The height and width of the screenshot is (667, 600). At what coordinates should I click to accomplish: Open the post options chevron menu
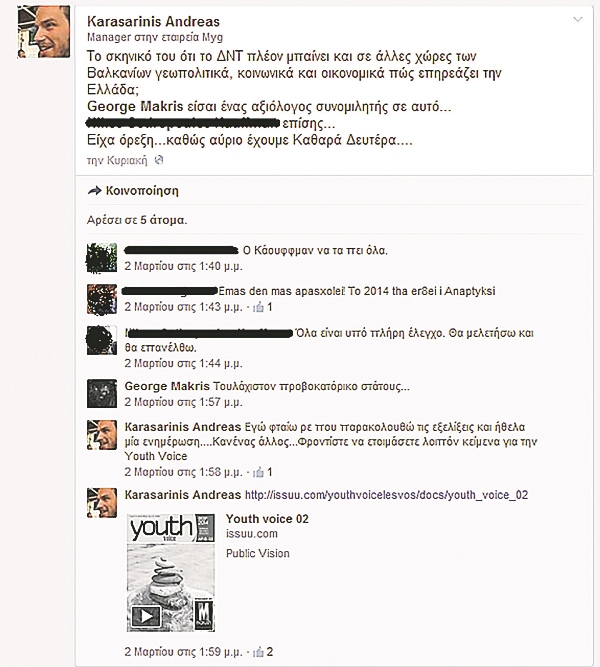pyautogui.click(x=577, y=19)
